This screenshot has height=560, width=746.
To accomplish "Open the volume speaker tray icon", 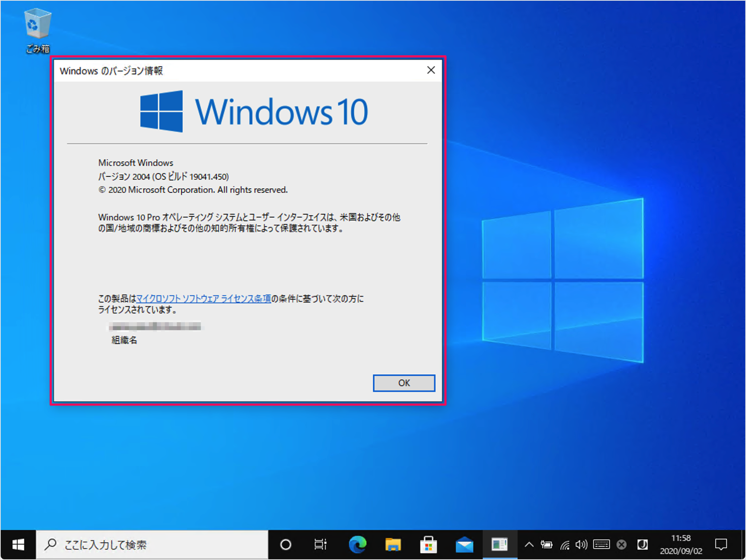I will click(x=581, y=545).
